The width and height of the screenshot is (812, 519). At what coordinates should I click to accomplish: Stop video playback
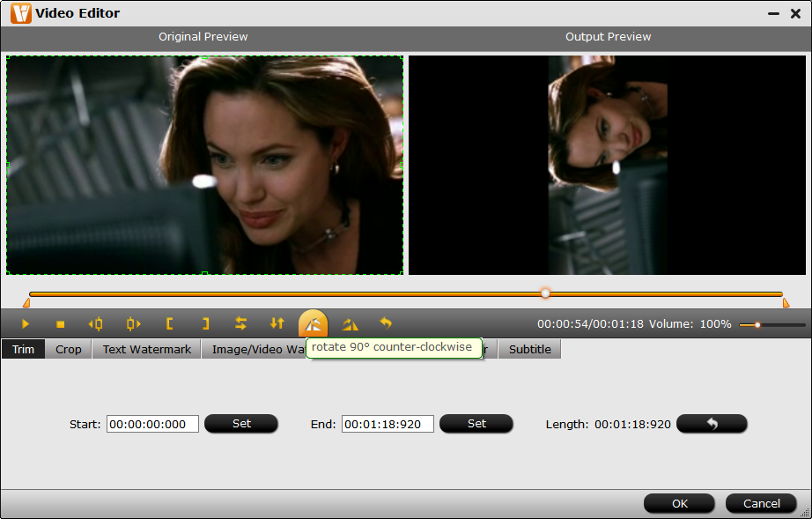tap(61, 324)
